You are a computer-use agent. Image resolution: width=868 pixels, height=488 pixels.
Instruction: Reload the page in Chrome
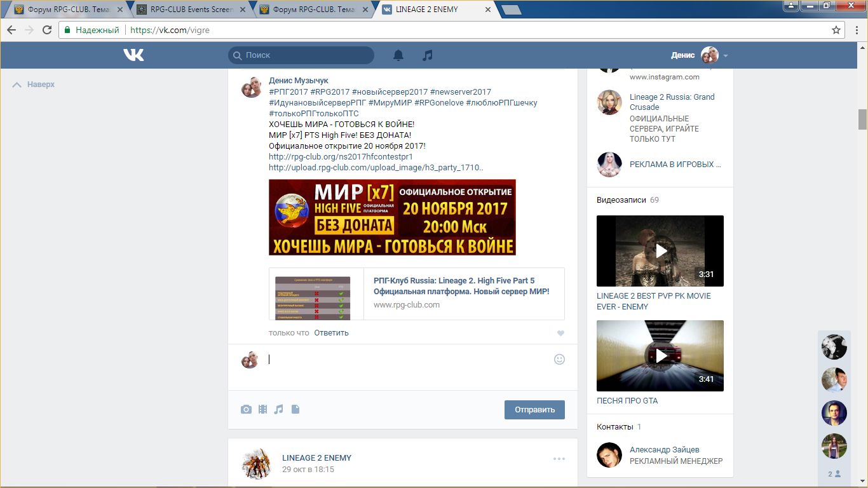(x=47, y=30)
